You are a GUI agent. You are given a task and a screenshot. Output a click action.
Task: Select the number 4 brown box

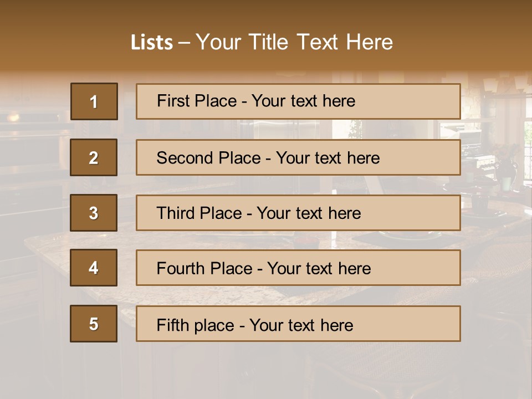94,268
